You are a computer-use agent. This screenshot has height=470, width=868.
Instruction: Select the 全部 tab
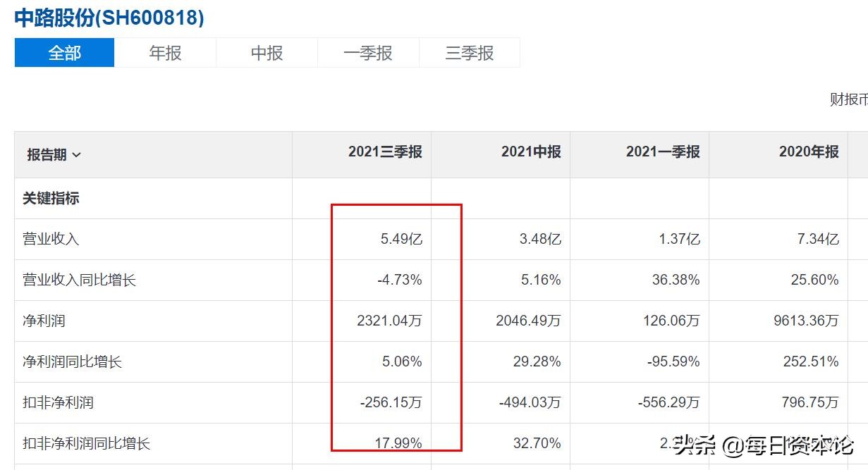[x=64, y=53]
